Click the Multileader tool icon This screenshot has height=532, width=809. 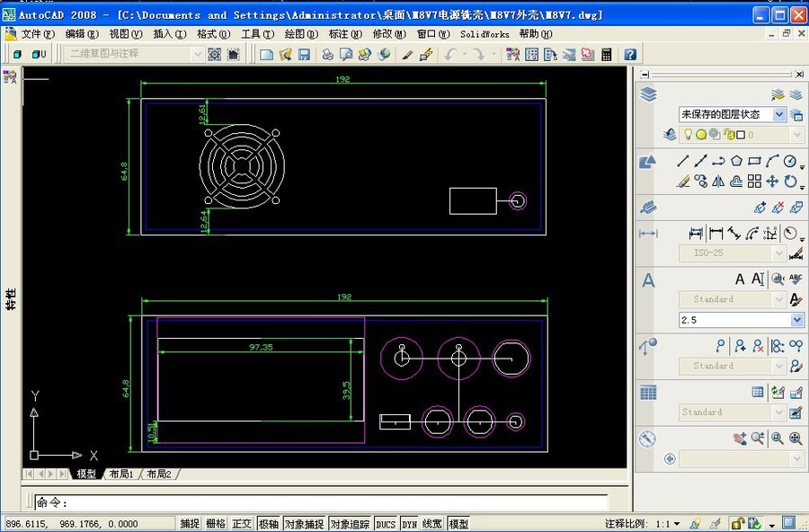pyautogui.click(x=721, y=346)
